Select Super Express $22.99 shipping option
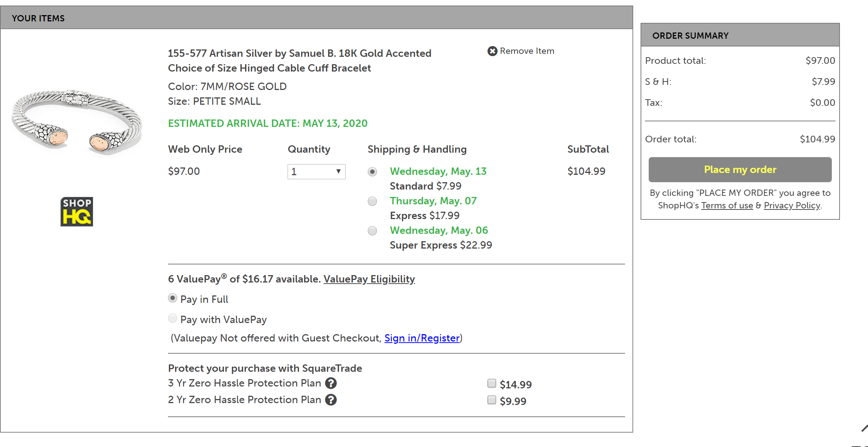 [372, 231]
